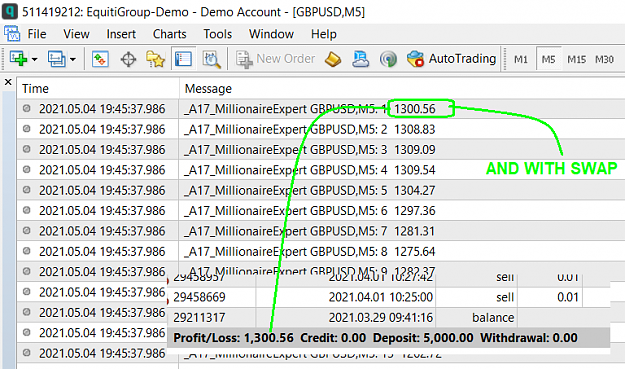Image resolution: width=625 pixels, height=369 pixels.
Task: Open the Strategy Tester icon
Action: click(x=211, y=59)
